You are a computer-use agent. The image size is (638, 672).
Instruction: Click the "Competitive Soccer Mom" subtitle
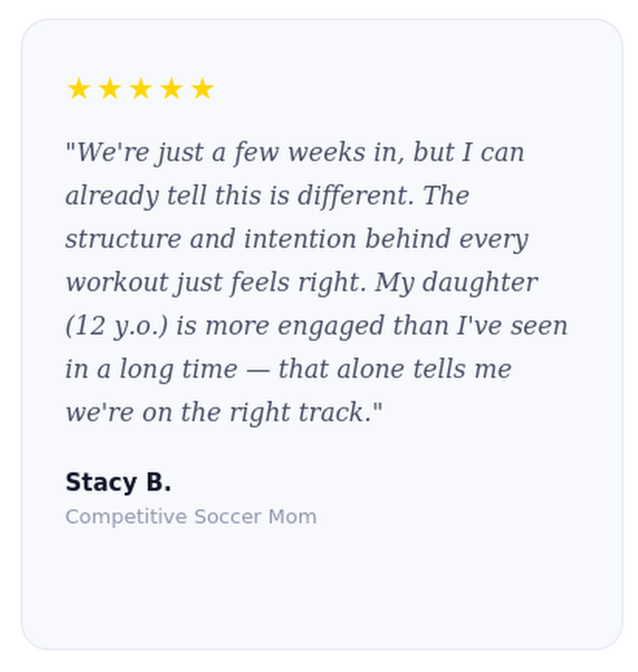[190, 516]
